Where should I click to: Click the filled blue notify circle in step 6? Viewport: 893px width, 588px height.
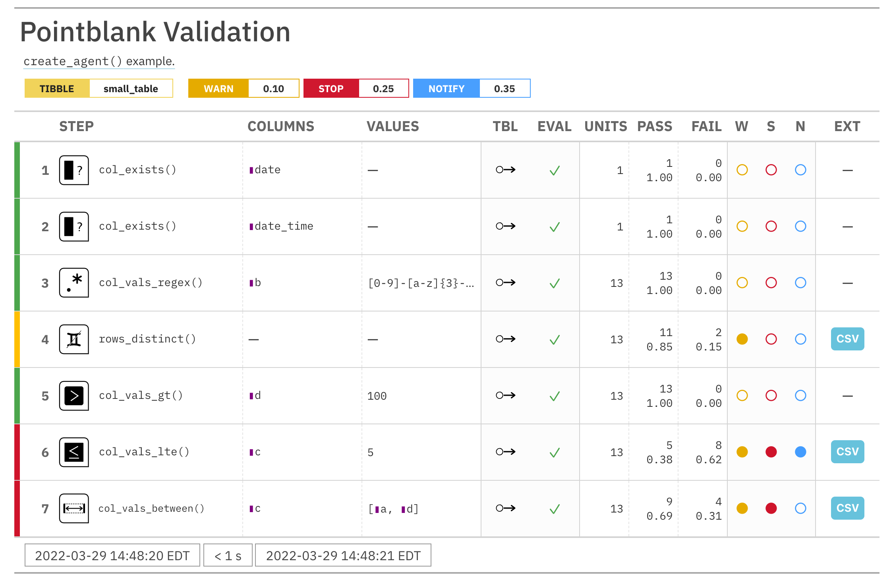pos(800,452)
